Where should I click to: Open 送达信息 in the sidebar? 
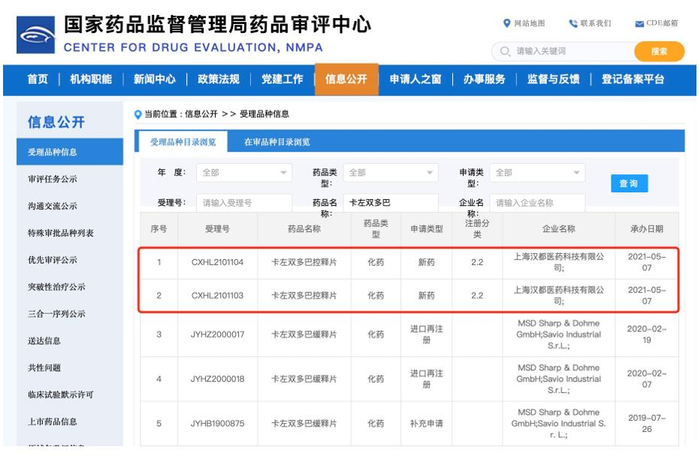coord(44,341)
